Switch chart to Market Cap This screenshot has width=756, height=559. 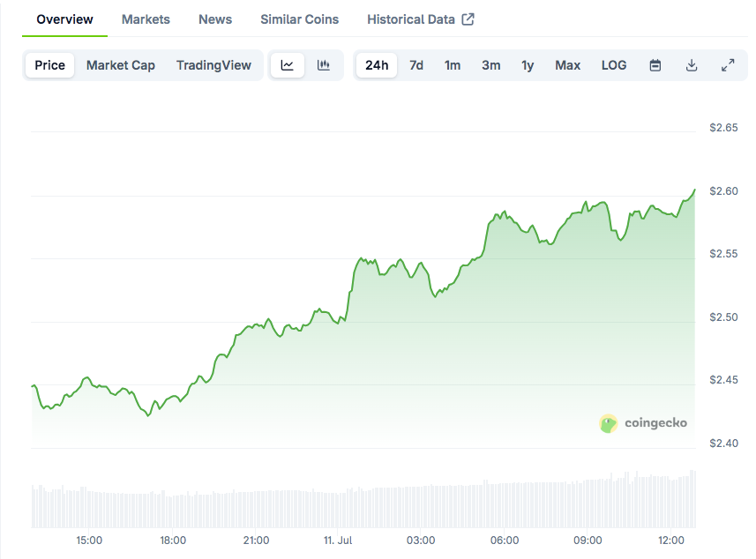click(121, 65)
